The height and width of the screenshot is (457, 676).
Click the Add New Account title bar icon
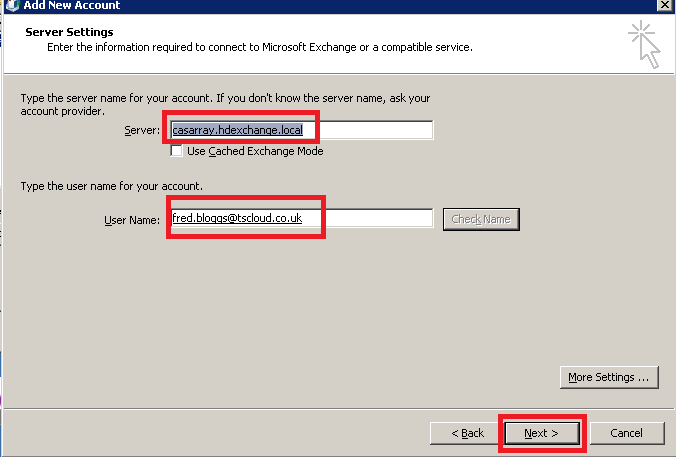coord(12,6)
